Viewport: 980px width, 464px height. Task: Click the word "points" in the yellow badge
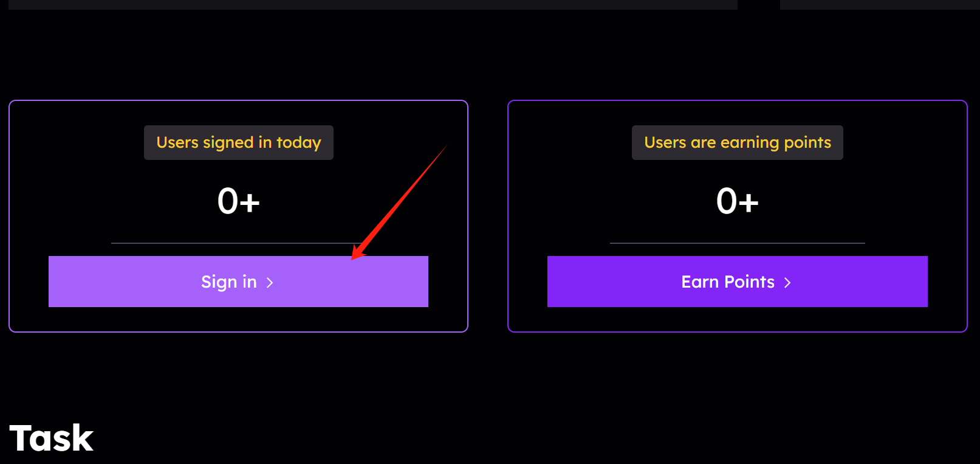tap(807, 142)
